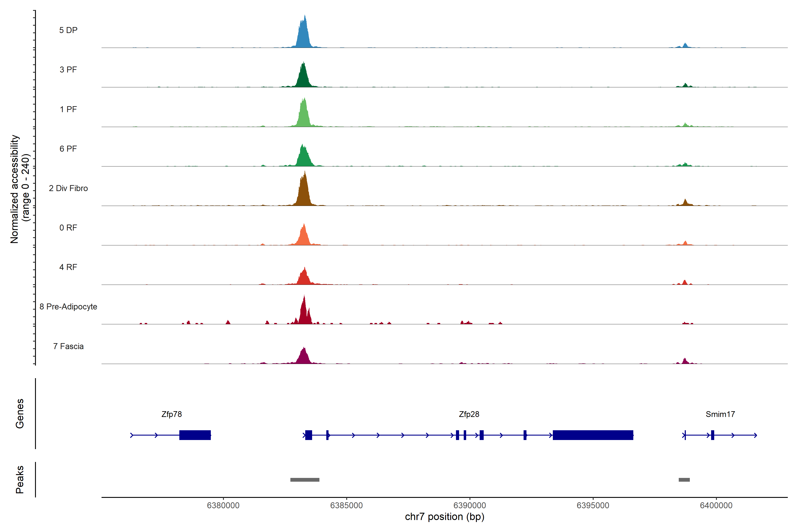This screenshot has height=532, width=798.
Task: Click the right gray peak bar
Action: coord(684,480)
